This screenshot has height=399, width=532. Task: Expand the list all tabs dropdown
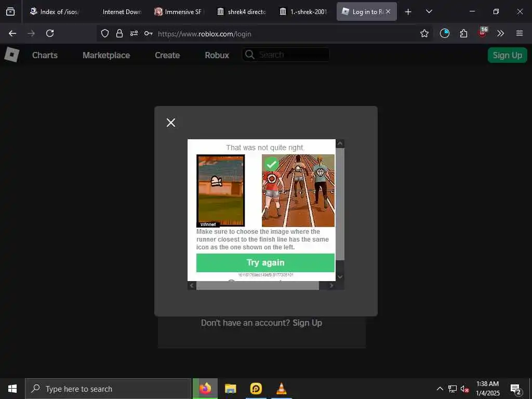pos(429,11)
